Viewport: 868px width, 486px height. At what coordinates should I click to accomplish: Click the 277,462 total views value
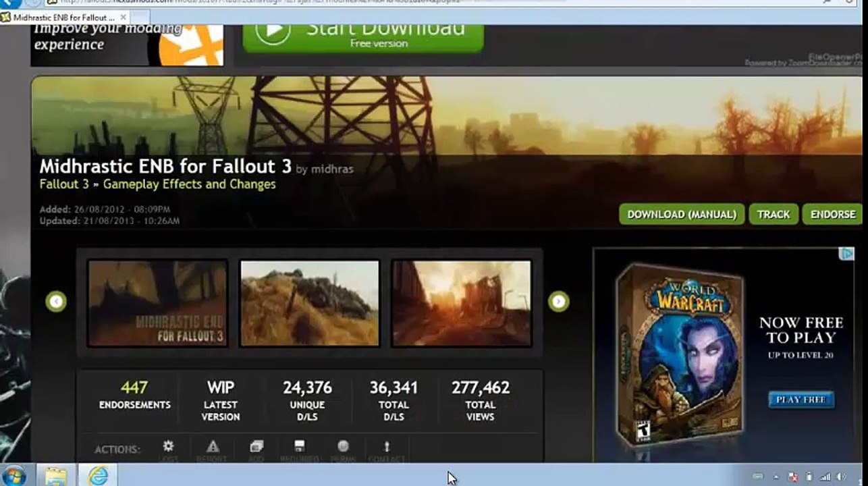(x=481, y=387)
